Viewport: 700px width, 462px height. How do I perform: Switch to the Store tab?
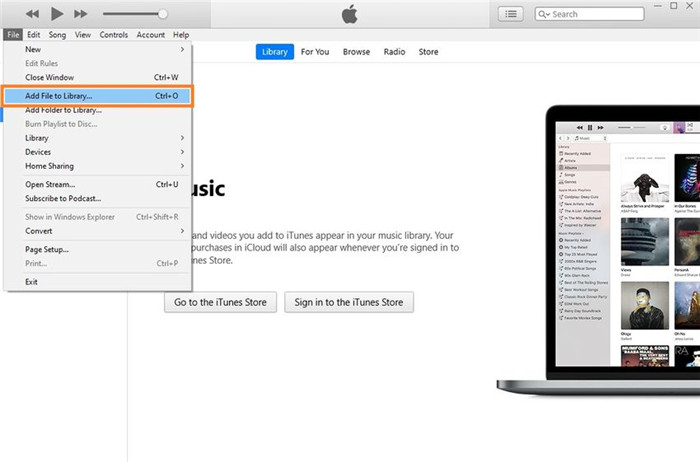[428, 52]
